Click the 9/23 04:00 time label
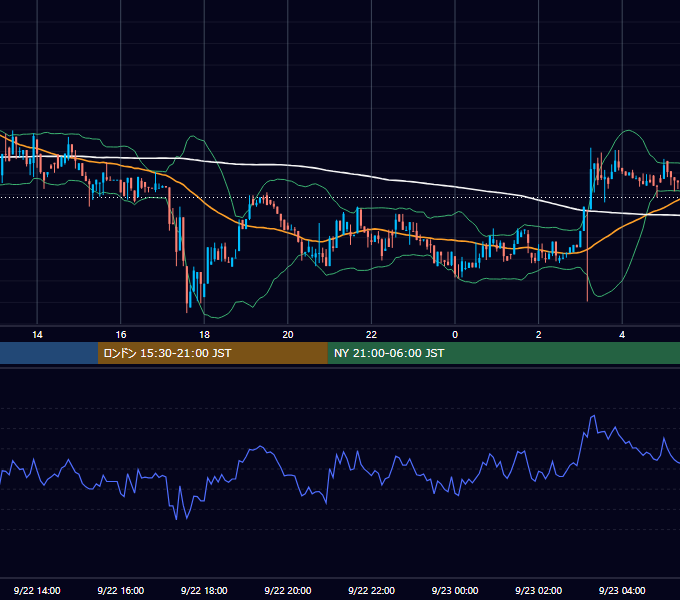This screenshot has width=680, height=600. click(x=622, y=590)
